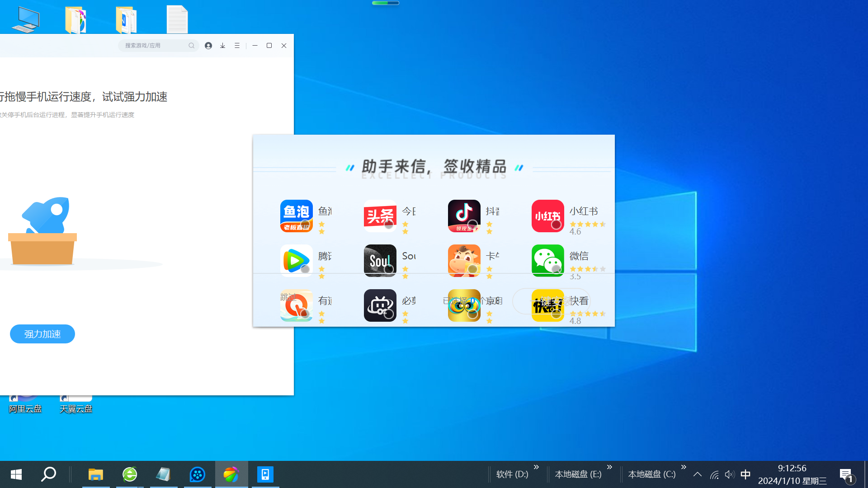
Task: Click the green 微信 app icon
Action: (548, 261)
